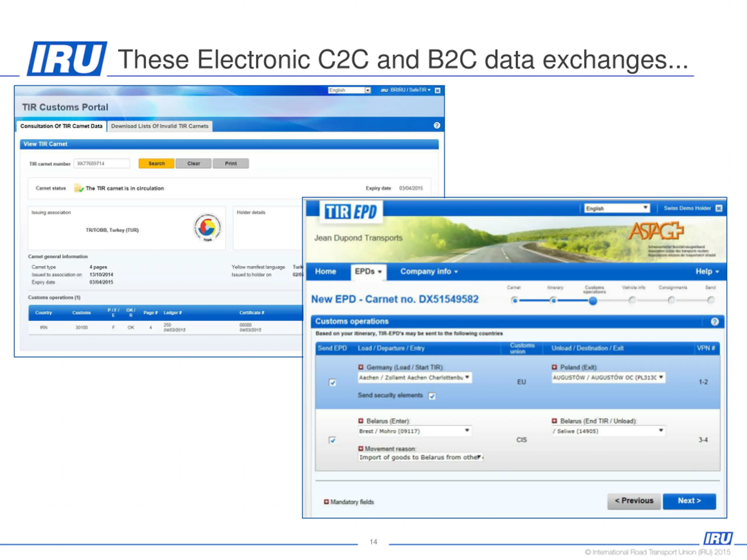Screen dimensions: 747x560
Task: Expand Company info menu
Action: tap(429, 271)
